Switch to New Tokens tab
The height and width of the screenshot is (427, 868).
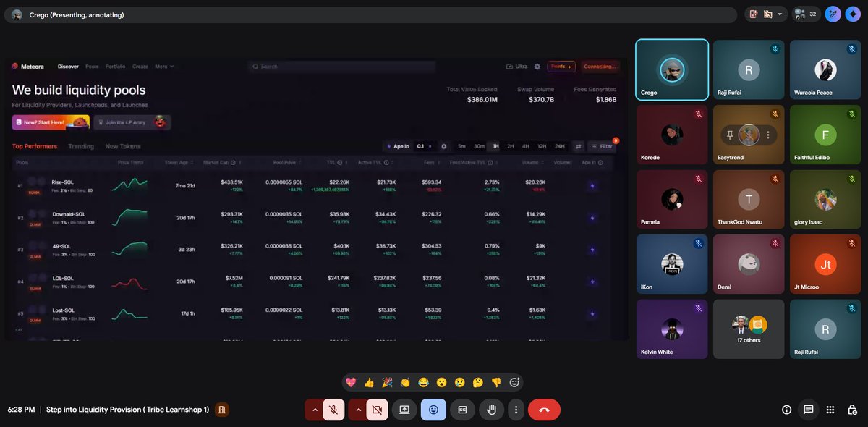(x=123, y=146)
